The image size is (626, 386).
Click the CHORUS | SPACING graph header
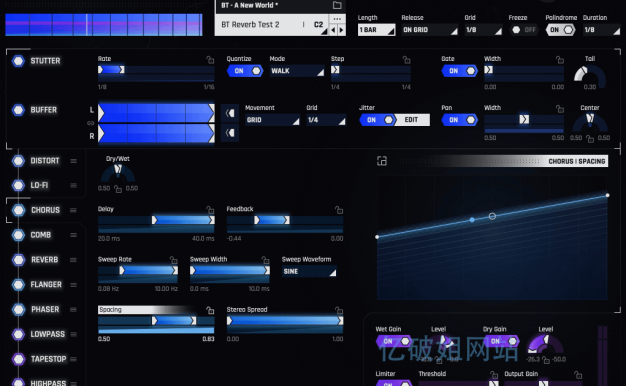point(577,161)
